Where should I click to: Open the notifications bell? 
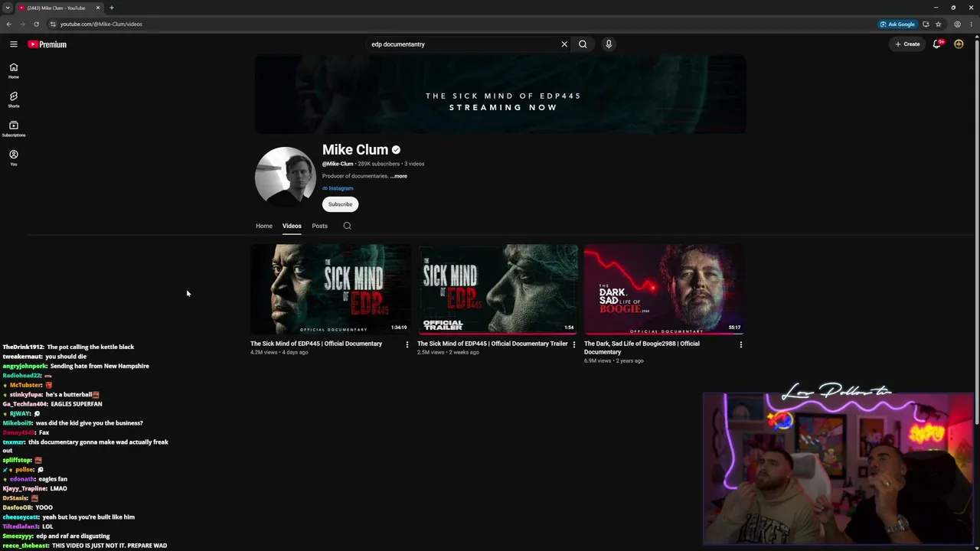point(936,44)
